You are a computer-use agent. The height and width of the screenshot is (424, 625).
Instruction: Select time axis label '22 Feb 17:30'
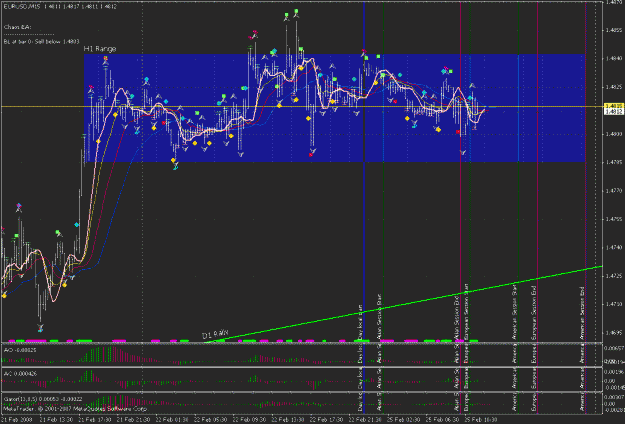326,420
